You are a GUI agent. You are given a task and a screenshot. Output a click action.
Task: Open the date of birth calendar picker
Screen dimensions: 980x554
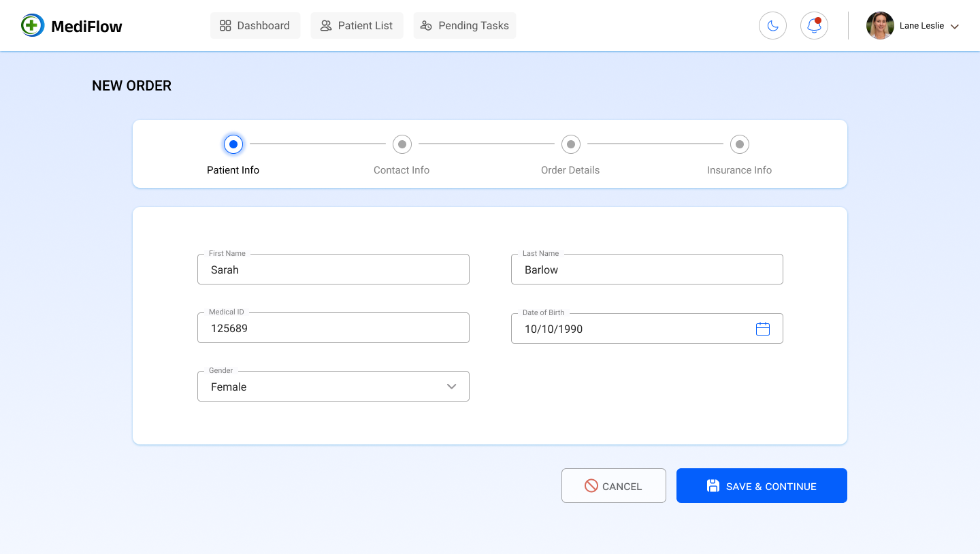(x=763, y=329)
